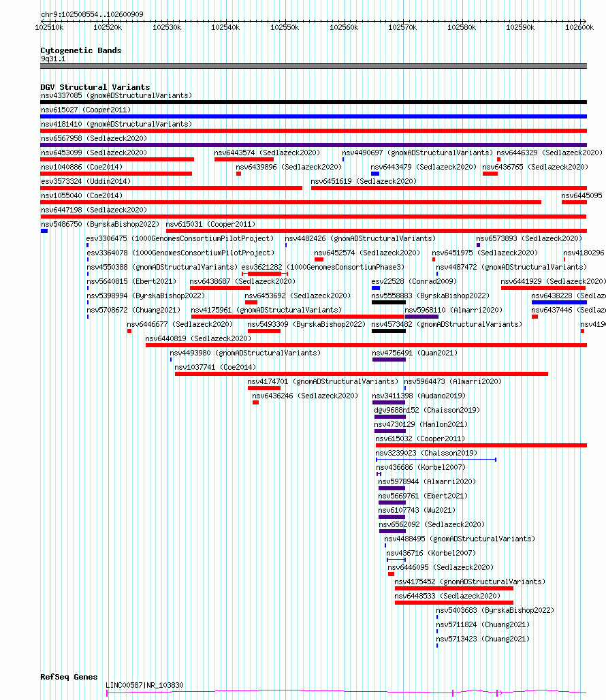Open nsv5558883 (ByrskaBishop2022) variant

[430, 296]
